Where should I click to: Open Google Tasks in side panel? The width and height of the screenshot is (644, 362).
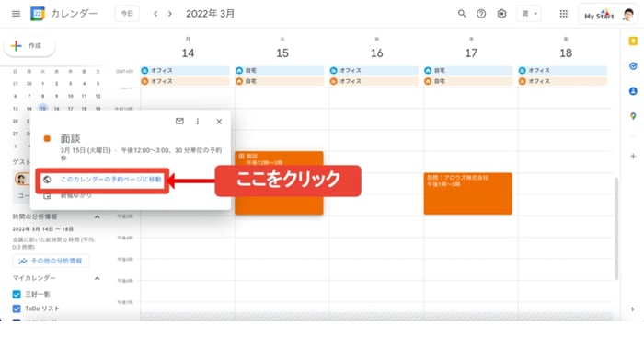click(633, 65)
